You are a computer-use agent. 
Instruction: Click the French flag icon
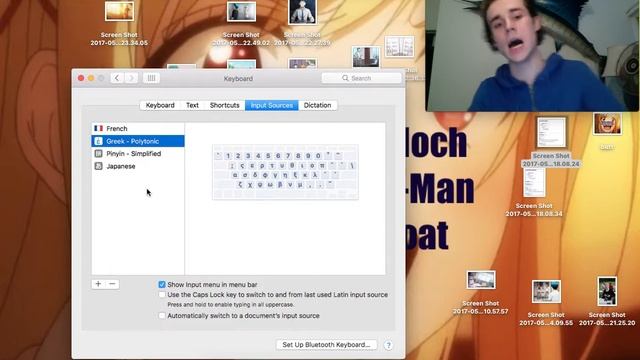pyautogui.click(x=98, y=129)
